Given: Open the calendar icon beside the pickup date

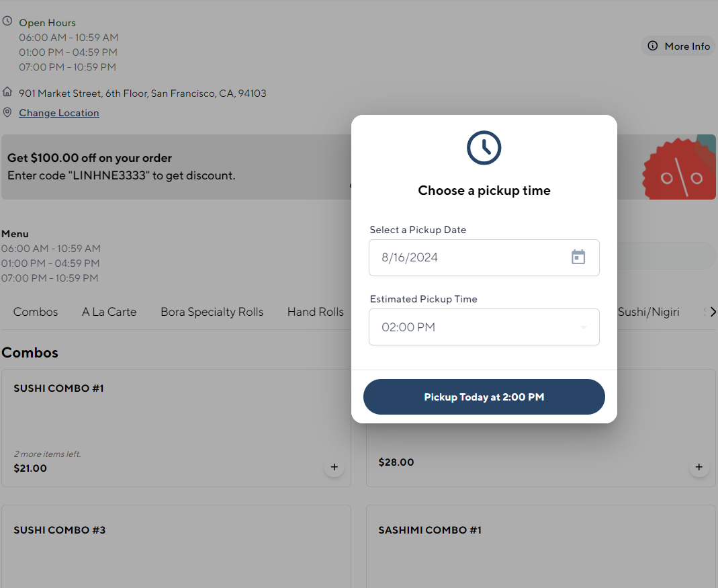Looking at the screenshot, I should [x=578, y=257].
